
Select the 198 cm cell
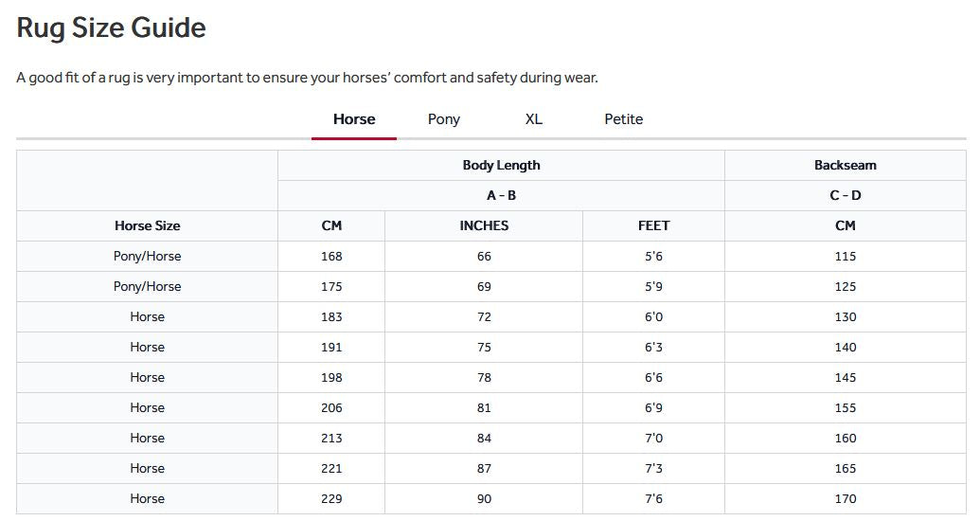pos(331,378)
